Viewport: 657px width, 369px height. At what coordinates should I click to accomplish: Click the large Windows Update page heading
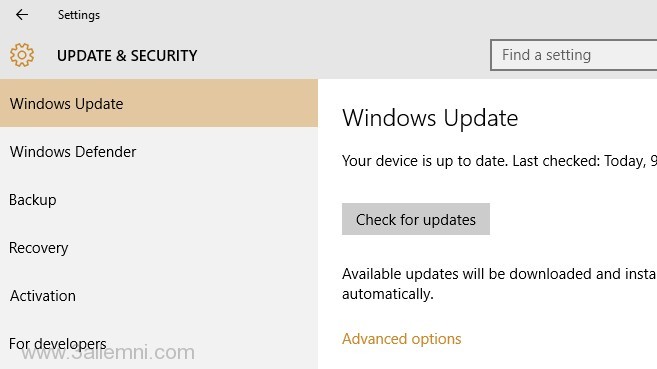(430, 118)
